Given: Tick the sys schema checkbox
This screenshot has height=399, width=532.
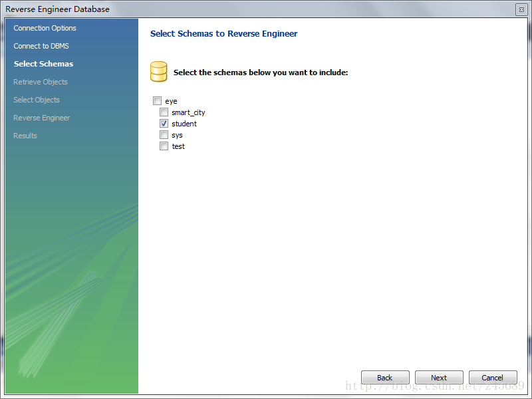Looking at the screenshot, I should 164,135.
